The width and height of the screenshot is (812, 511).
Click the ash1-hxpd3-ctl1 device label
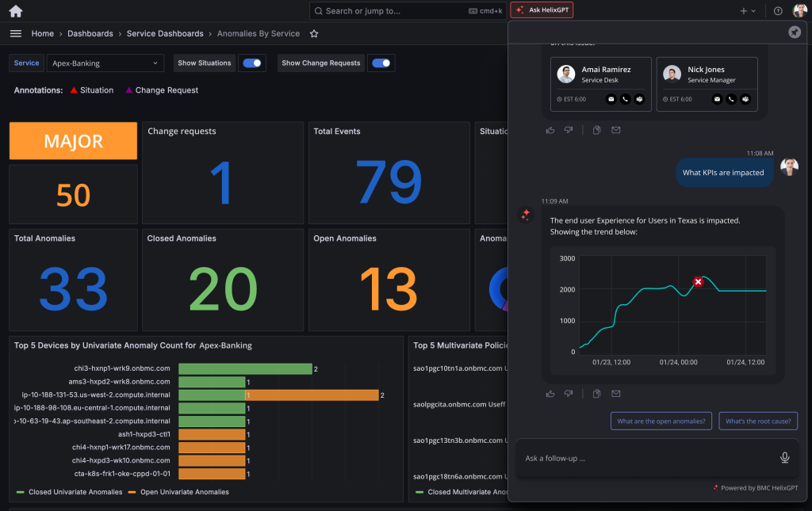click(x=144, y=434)
